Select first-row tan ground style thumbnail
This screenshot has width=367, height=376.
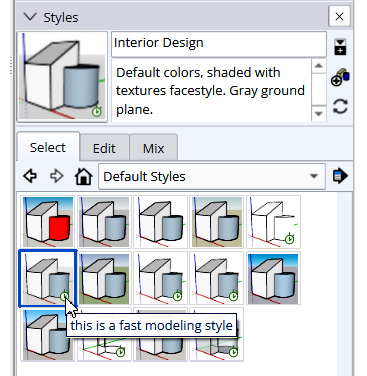[x=217, y=222]
